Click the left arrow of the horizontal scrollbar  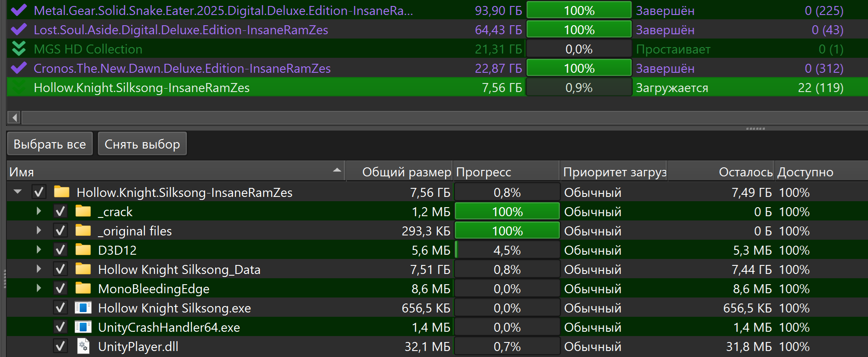[x=15, y=117]
